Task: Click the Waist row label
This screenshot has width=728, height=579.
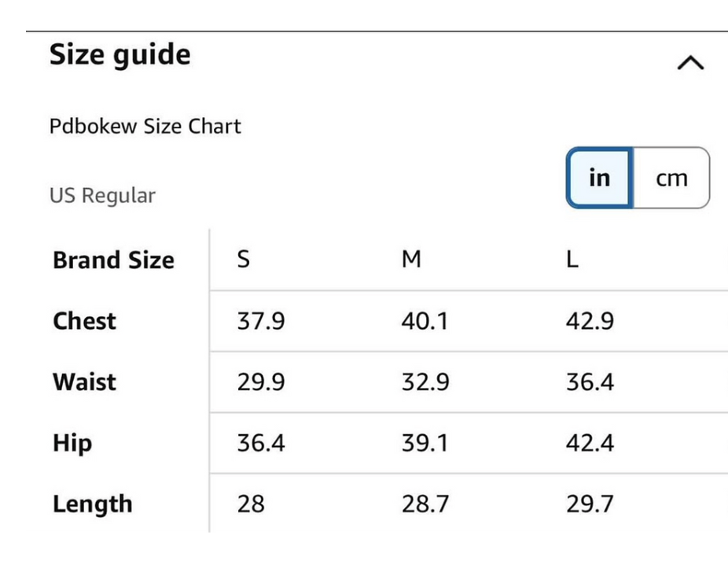Action: [x=84, y=382]
